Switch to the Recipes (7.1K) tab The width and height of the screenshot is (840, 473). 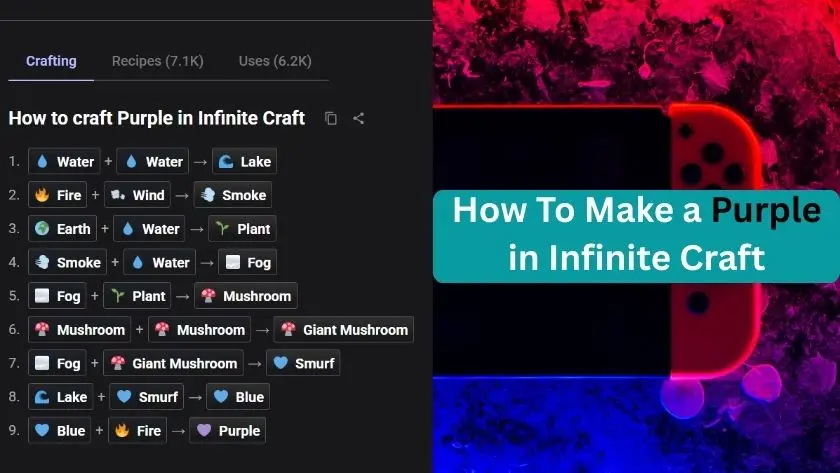[x=158, y=61]
